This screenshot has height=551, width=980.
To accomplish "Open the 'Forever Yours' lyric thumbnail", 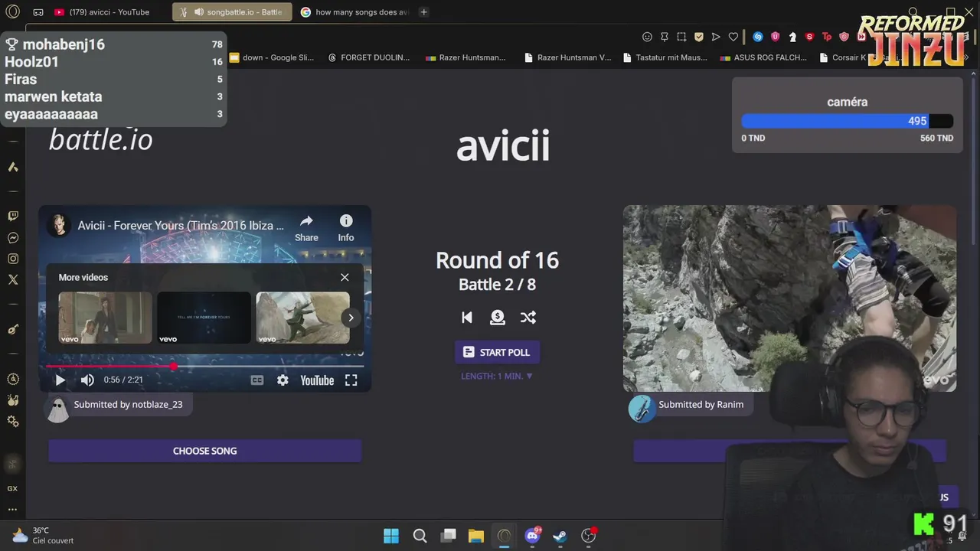I will (204, 318).
